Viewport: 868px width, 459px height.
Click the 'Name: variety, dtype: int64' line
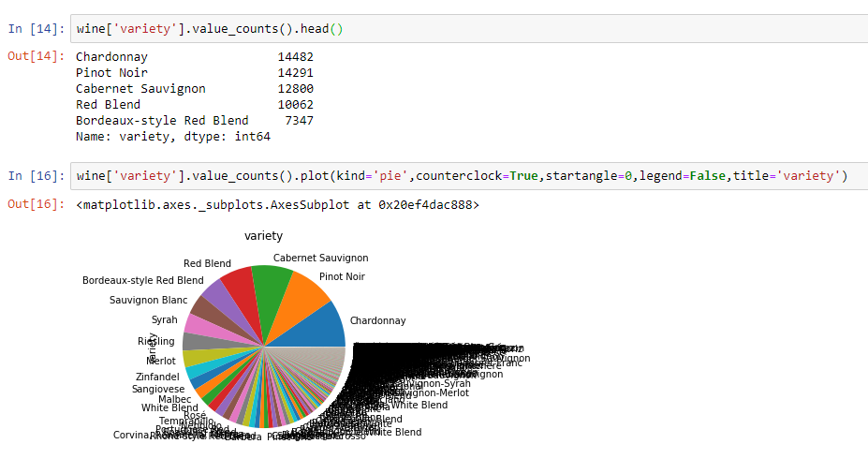[172, 137]
